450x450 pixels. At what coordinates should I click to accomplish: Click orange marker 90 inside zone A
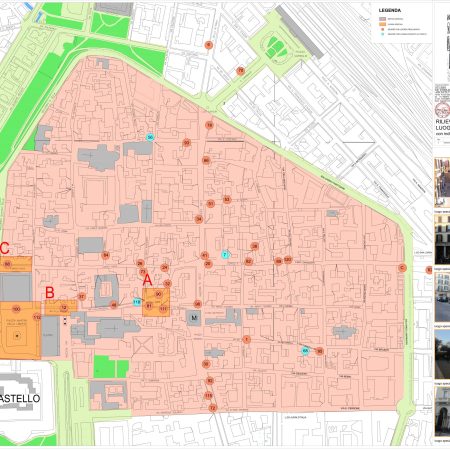159,294
